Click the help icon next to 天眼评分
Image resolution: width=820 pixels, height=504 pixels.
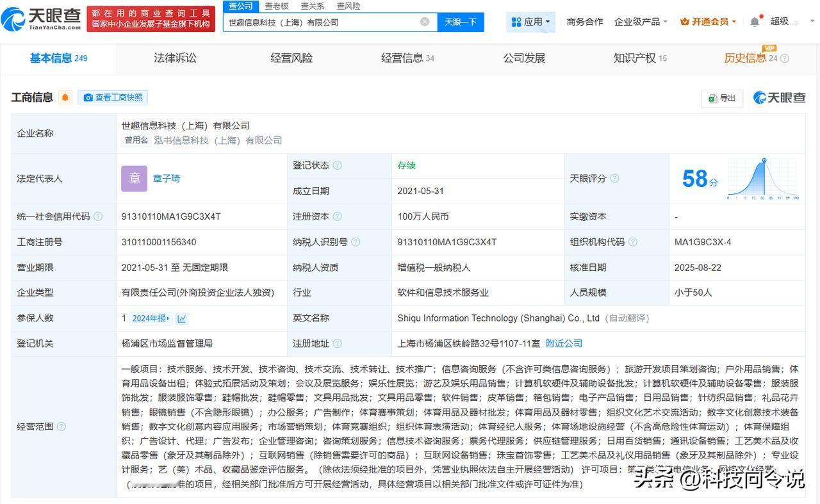614,178
